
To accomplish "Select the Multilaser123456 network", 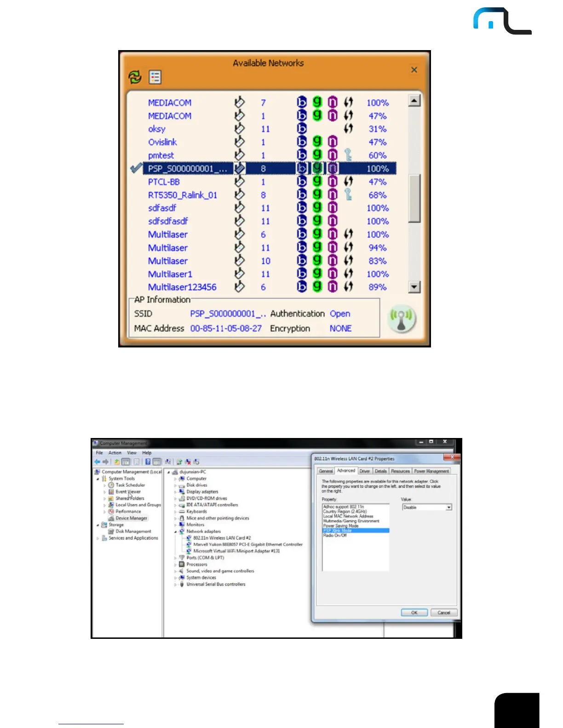I will tap(268, 287).
